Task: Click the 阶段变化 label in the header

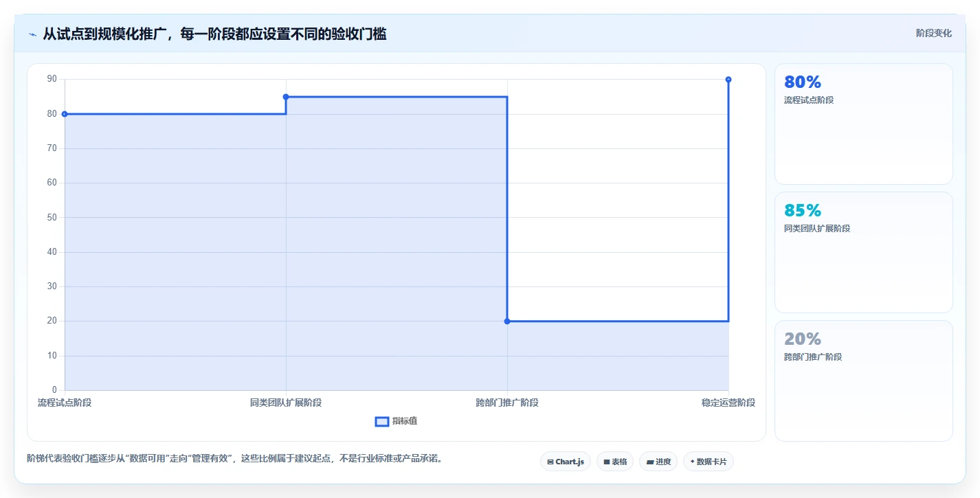Action: [934, 33]
